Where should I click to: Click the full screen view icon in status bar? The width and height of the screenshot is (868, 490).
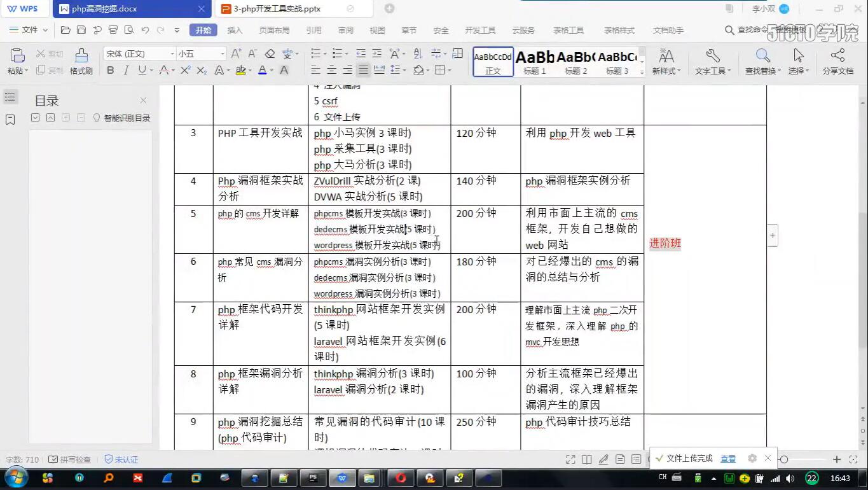(570, 459)
